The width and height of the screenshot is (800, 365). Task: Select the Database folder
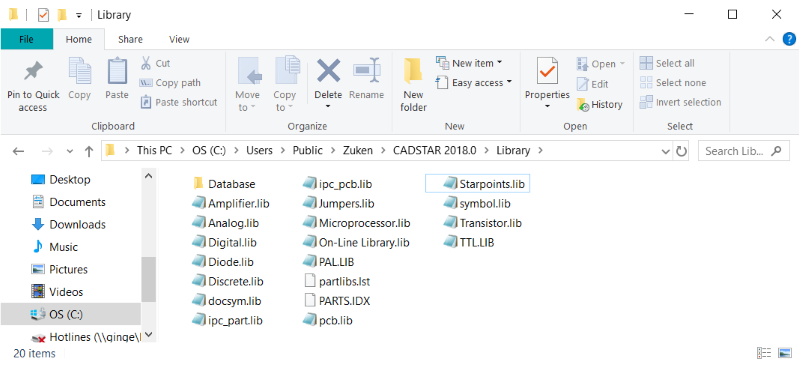click(x=224, y=184)
